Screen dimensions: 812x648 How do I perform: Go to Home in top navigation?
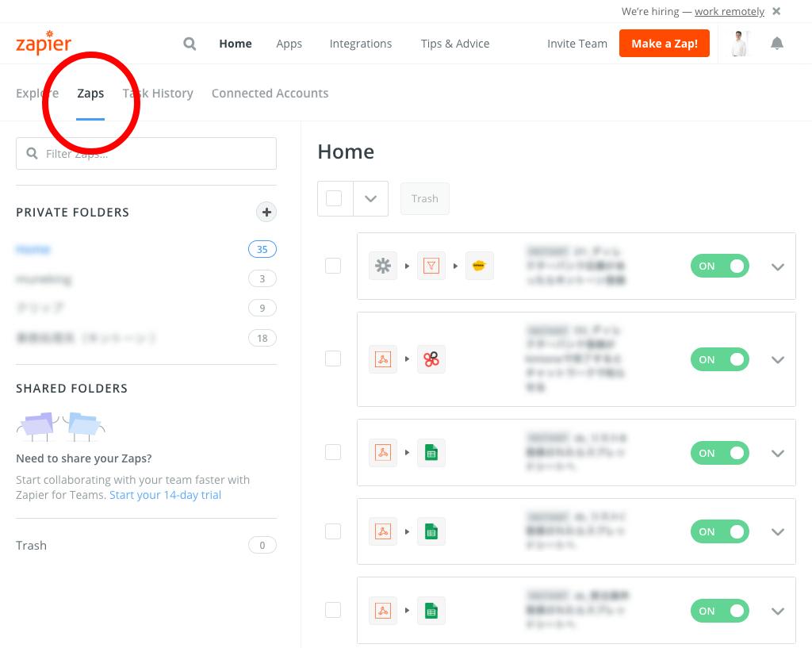(x=236, y=44)
